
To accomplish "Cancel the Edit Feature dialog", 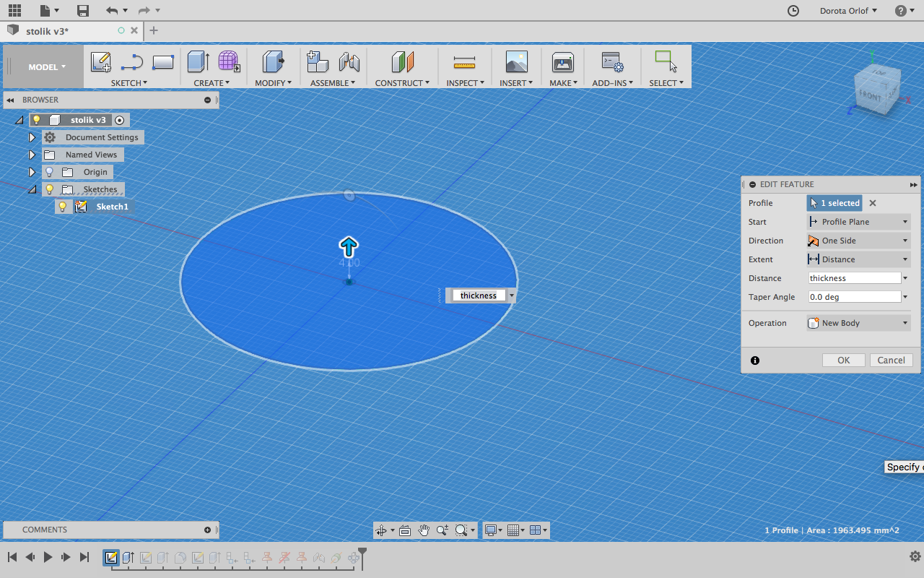I will pos(891,360).
